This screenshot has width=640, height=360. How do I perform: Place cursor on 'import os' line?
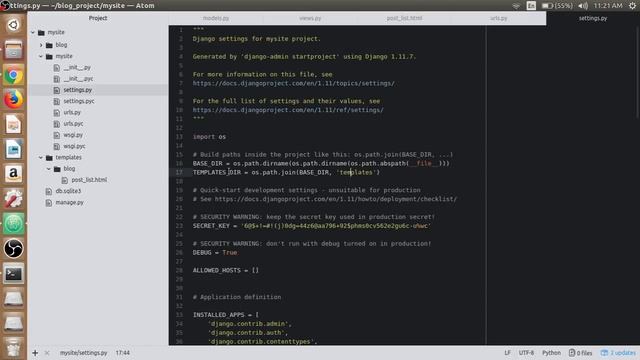[209, 137]
